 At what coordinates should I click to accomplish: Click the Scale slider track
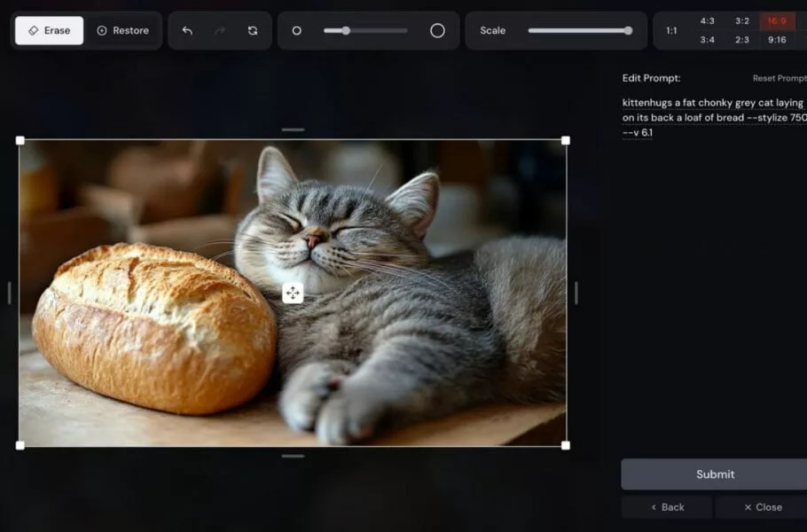pos(576,30)
